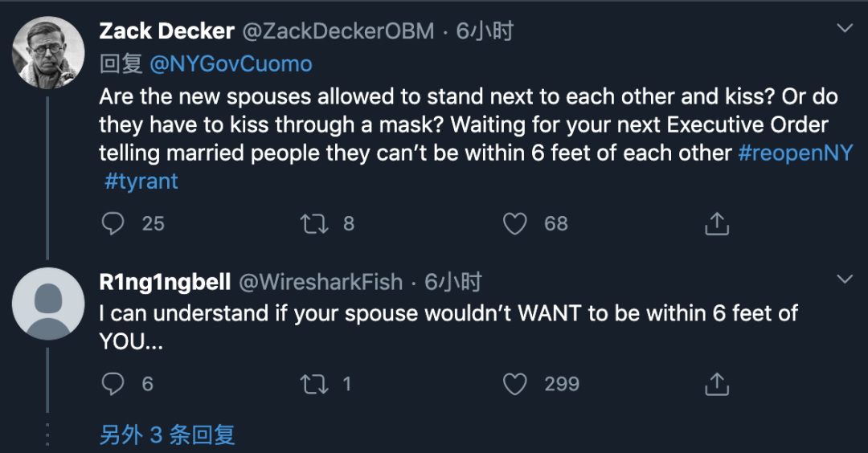Open the @WiresharkFish handle

coord(321,282)
